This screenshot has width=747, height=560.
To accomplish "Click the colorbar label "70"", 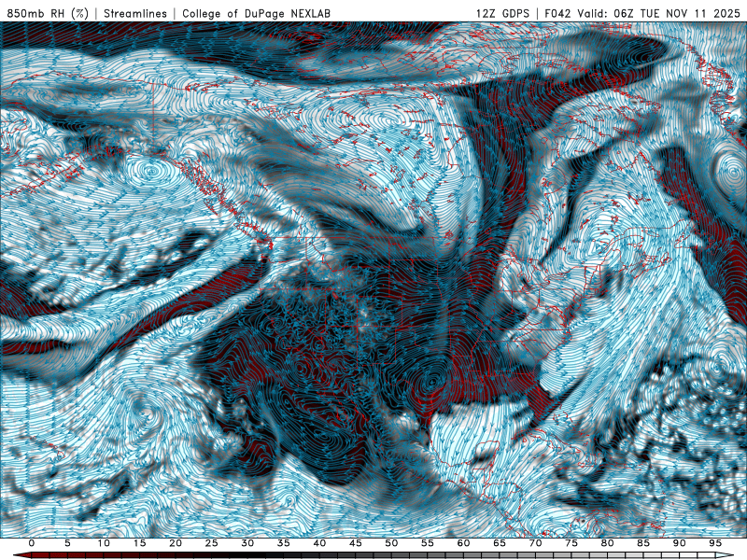I will coord(535,543).
